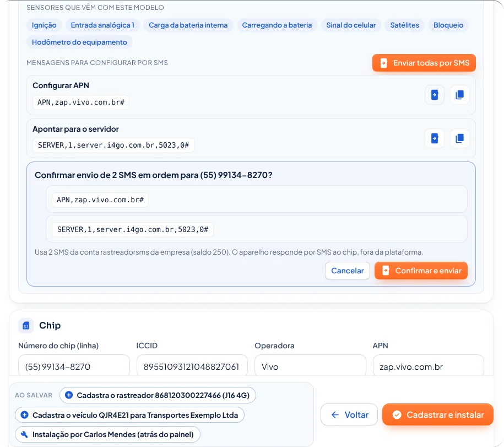
Task: Go back with the Voltar button
Action: point(349,415)
